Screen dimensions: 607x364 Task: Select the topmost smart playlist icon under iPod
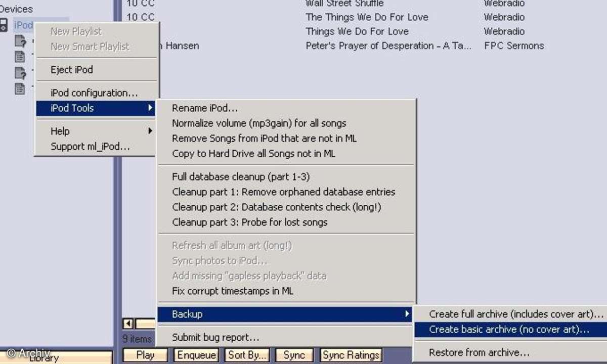click(20, 41)
